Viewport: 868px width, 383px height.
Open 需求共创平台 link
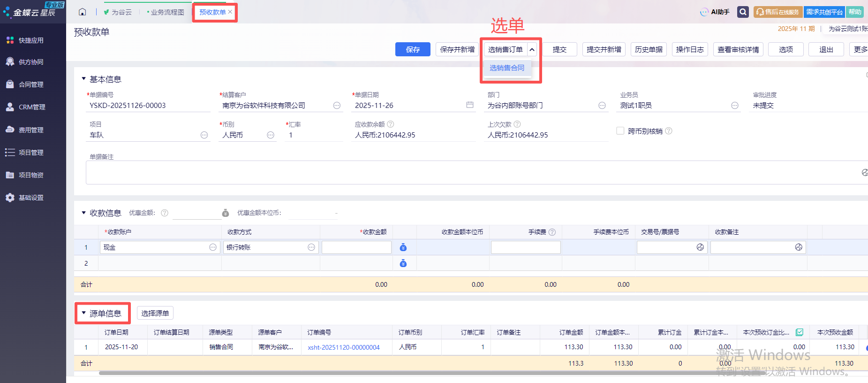pyautogui.click(x=824, y=12)
